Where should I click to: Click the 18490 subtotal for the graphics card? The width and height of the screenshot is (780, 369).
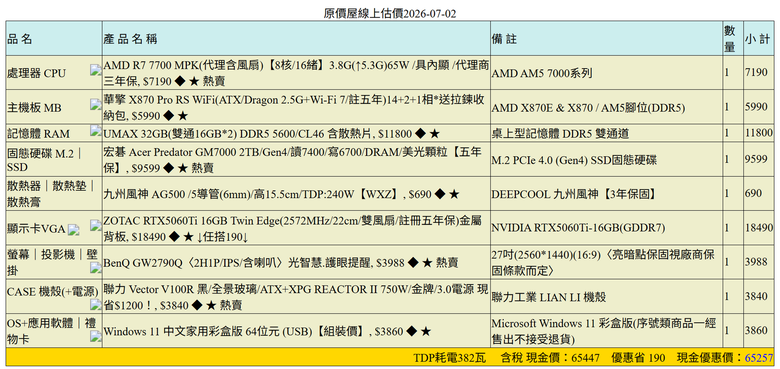(759, 228)
